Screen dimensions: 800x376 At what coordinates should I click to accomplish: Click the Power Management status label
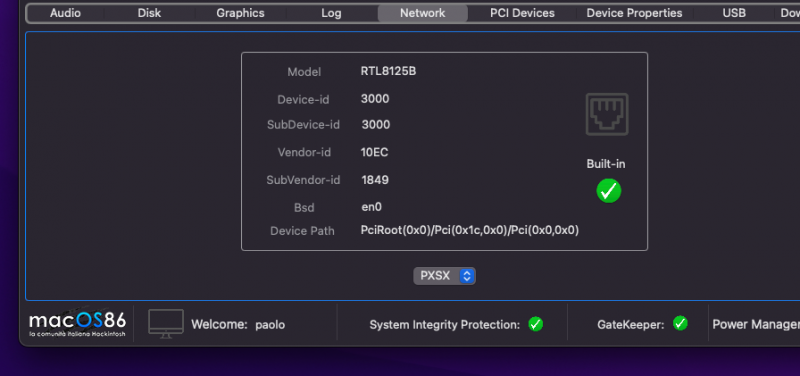tap(756, 324)
